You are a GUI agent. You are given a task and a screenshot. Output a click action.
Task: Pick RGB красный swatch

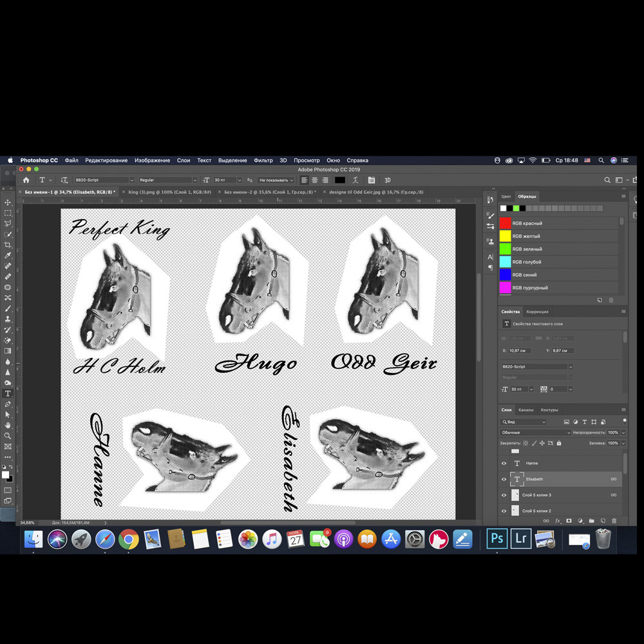(505, 223)
